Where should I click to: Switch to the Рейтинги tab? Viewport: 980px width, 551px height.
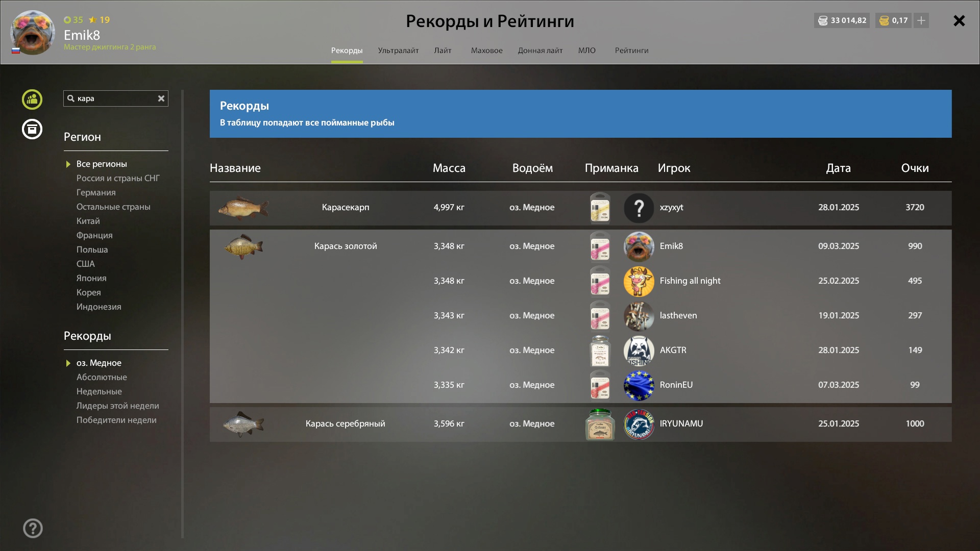[631, 51]
